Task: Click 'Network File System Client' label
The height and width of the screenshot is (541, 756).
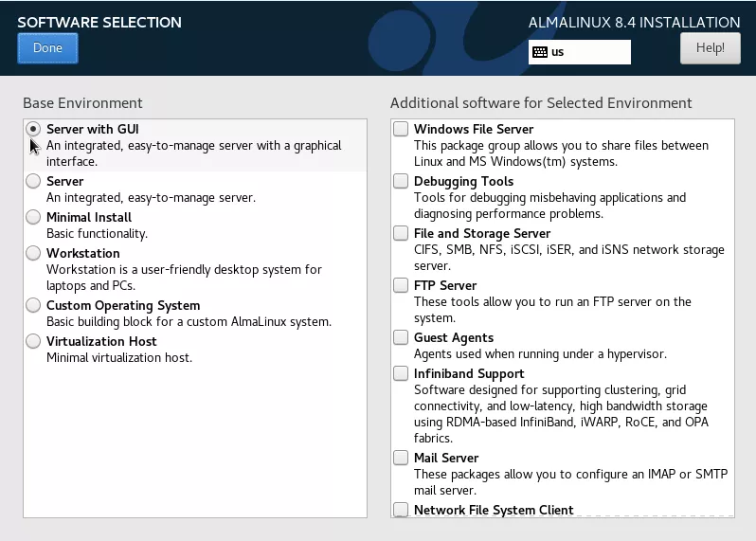Action: tap(494, 510)
